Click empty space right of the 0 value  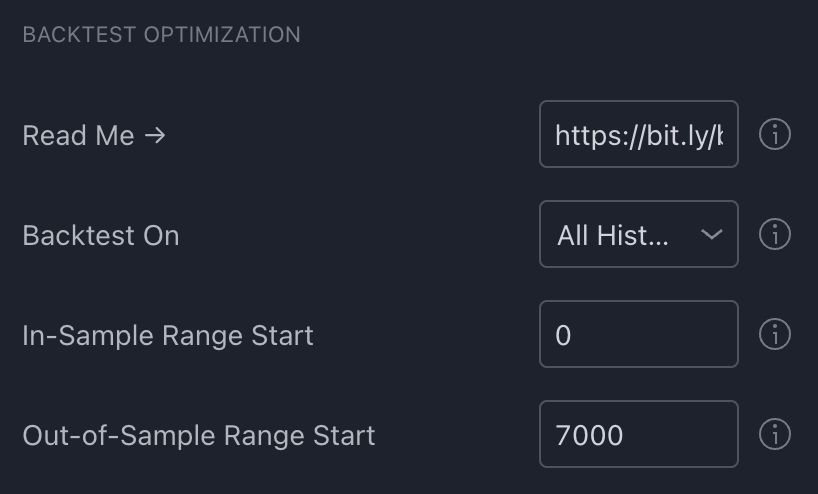(652, 334)
